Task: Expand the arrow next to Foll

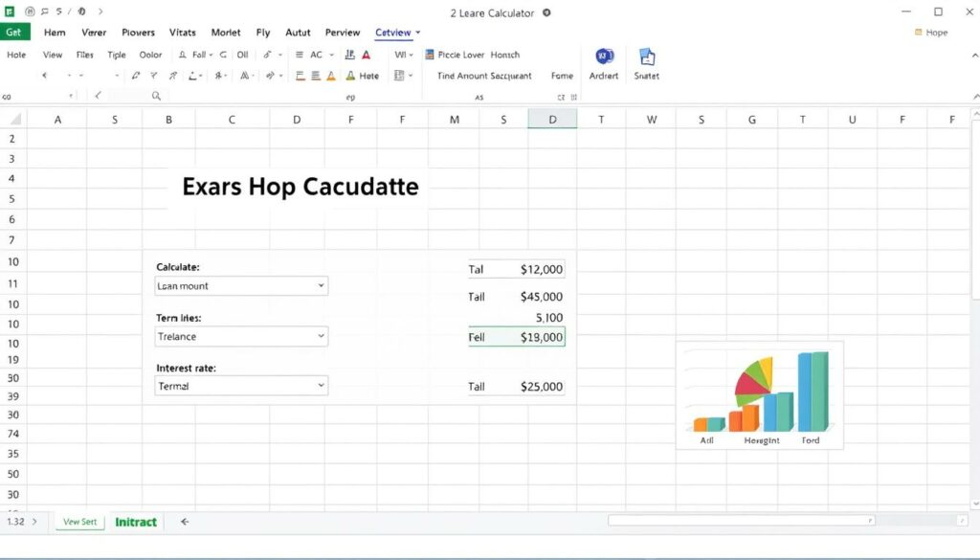Action: tap(211, 55)
